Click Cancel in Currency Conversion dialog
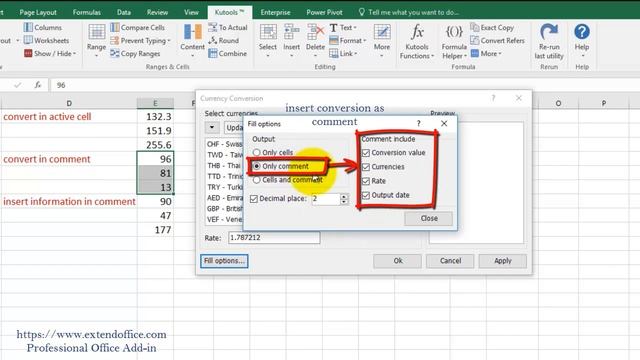Viewport: 640px width, 360px height. pyautogui.click(x=450, y=261)
